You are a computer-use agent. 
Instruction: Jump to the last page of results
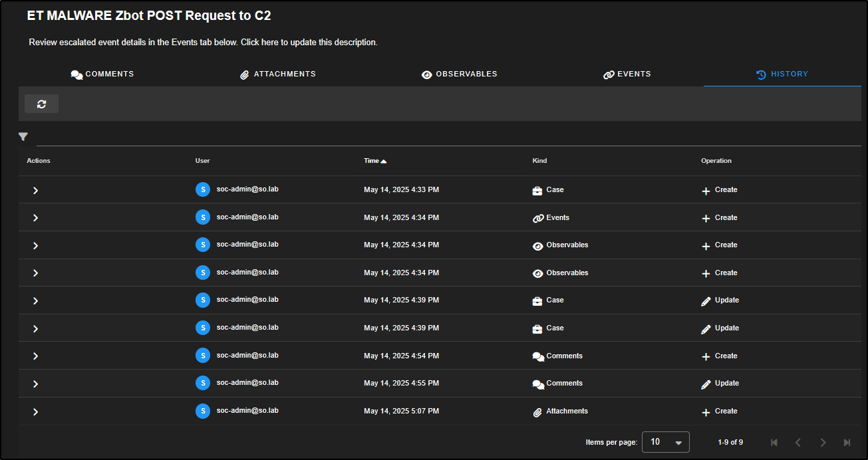click(x=847, y=442)
